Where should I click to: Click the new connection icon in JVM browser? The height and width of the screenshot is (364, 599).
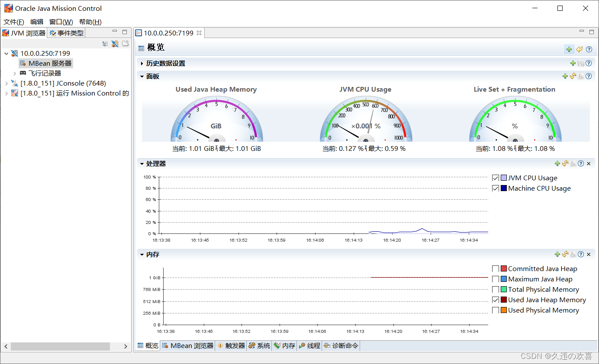pos(115,44)
